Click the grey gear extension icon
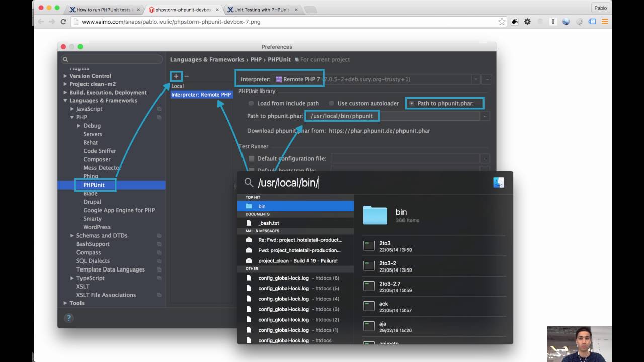644x362 pixels. coord(579,22)
